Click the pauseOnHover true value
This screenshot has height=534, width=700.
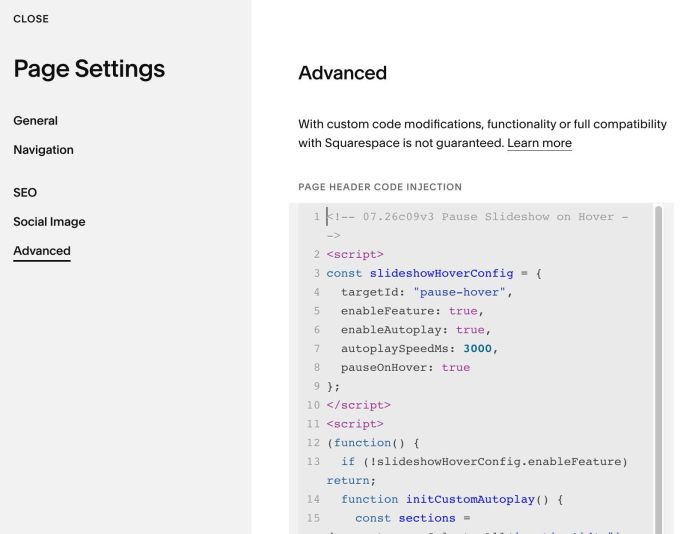tap(456, 367)
